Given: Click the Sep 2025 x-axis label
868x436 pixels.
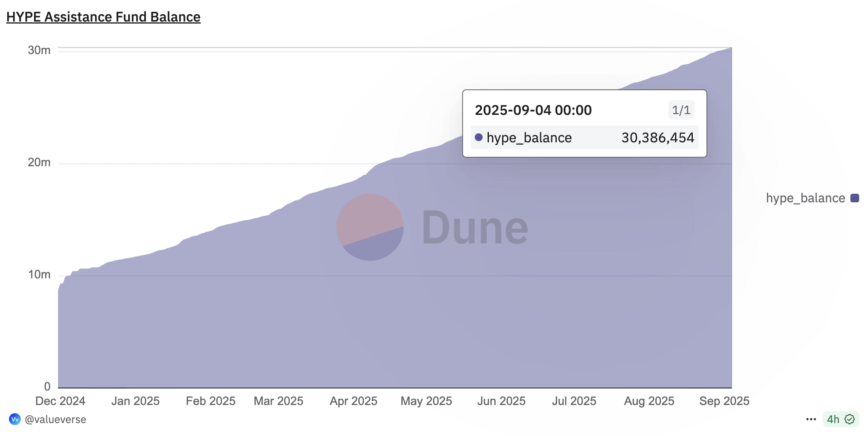Looking at the screenshot, I should tap(724, 401).
